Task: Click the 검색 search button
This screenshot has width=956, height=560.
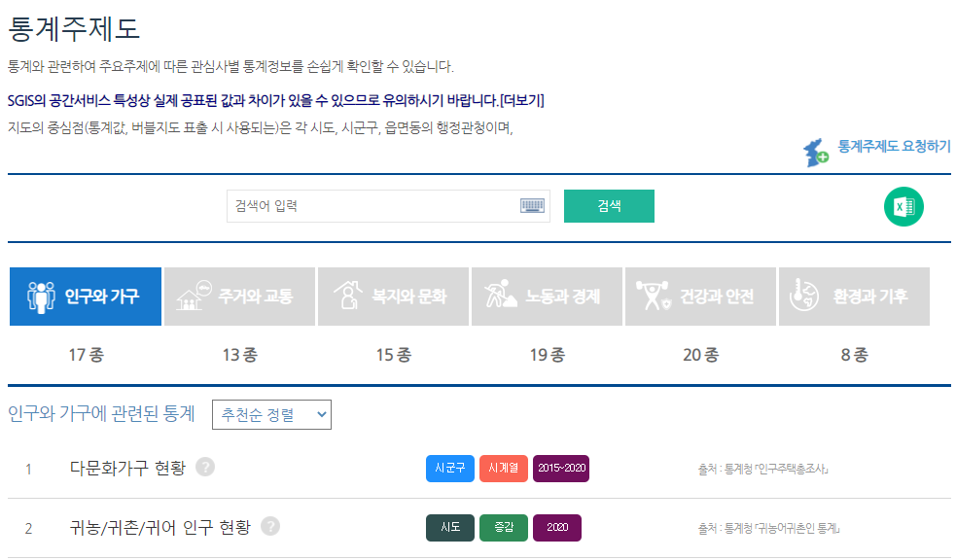Action: click(609, 206)
